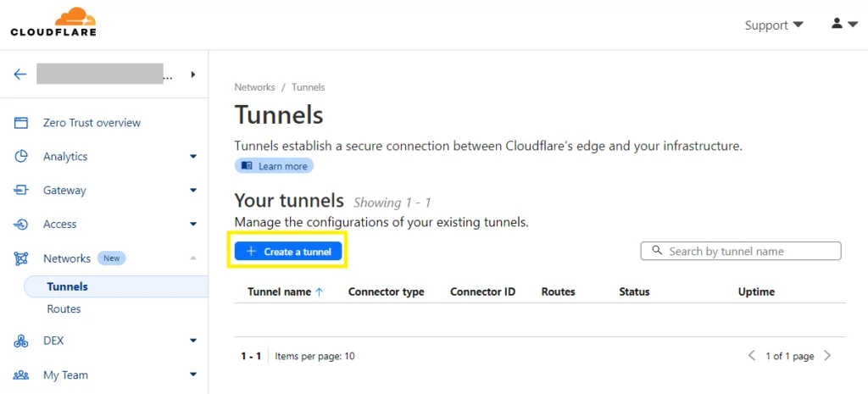Click the Analytics pie chart icon
The height and width of the screenshot is (394, 868).
coord(21,157)
